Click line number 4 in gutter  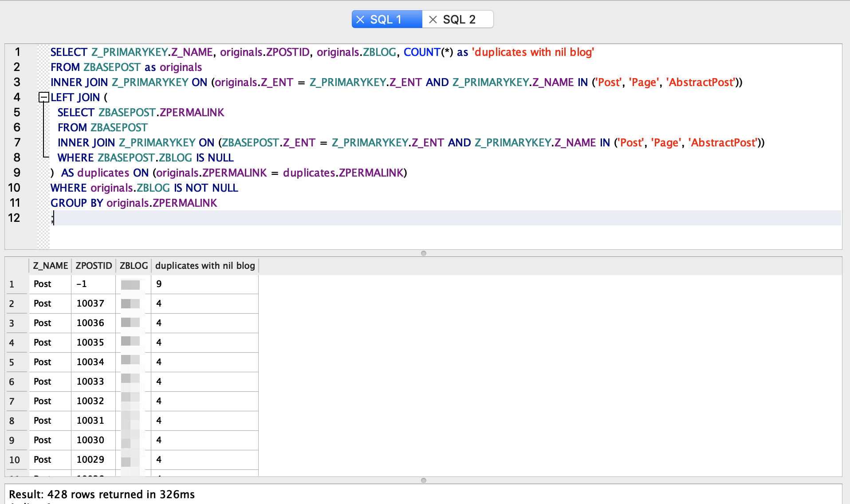(x=17, y=97)
